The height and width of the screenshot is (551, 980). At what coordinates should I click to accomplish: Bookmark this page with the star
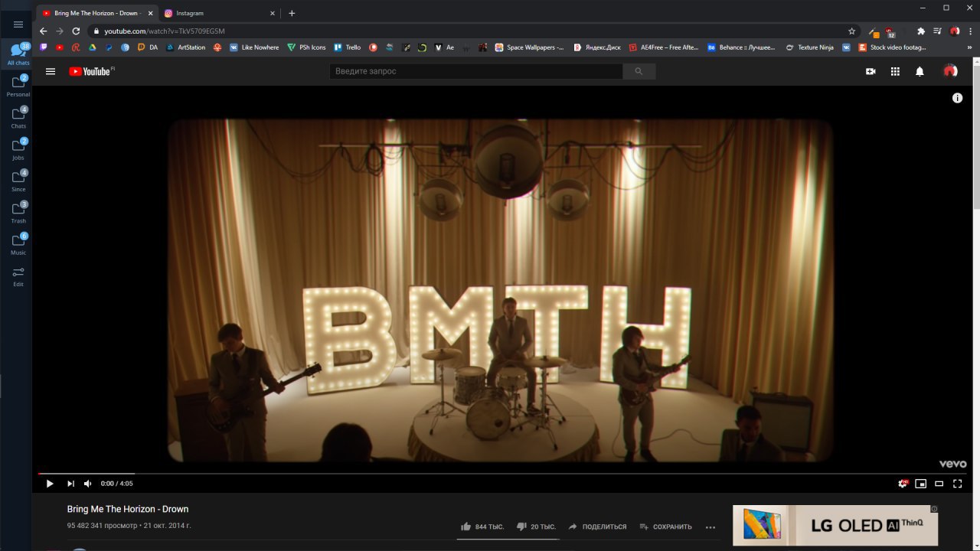pos(851,31)
